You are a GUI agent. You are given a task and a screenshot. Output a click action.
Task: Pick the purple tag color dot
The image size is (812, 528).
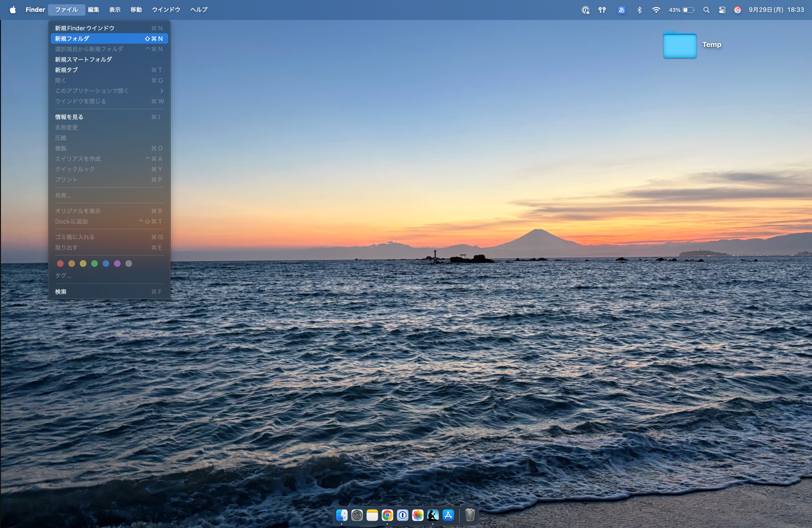click(x=117, y=264)
